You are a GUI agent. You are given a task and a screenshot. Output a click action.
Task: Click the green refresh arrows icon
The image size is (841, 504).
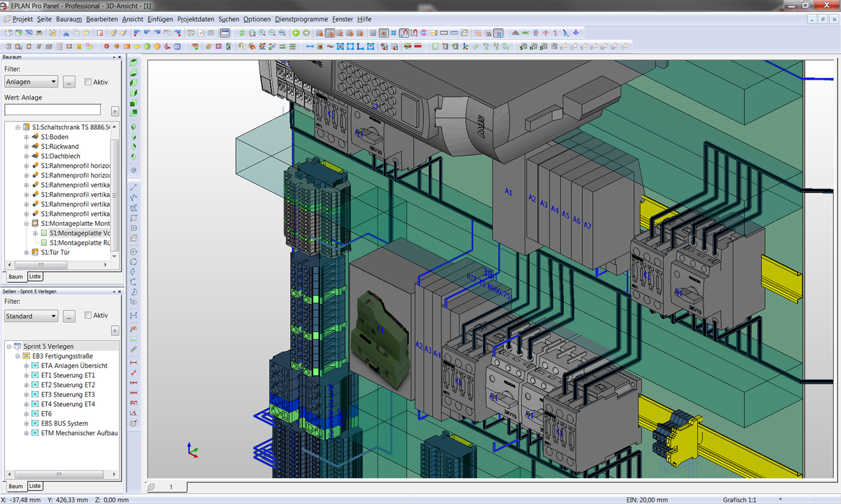click(x=242, y=33)
